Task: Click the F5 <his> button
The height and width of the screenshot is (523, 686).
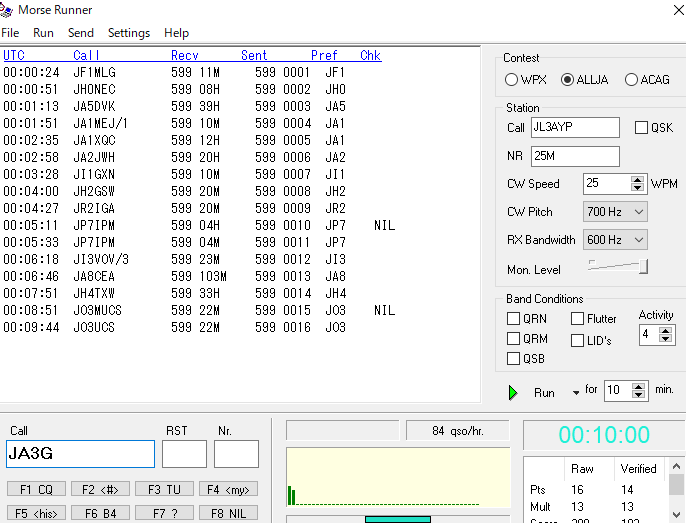Action: coord(36,513)
